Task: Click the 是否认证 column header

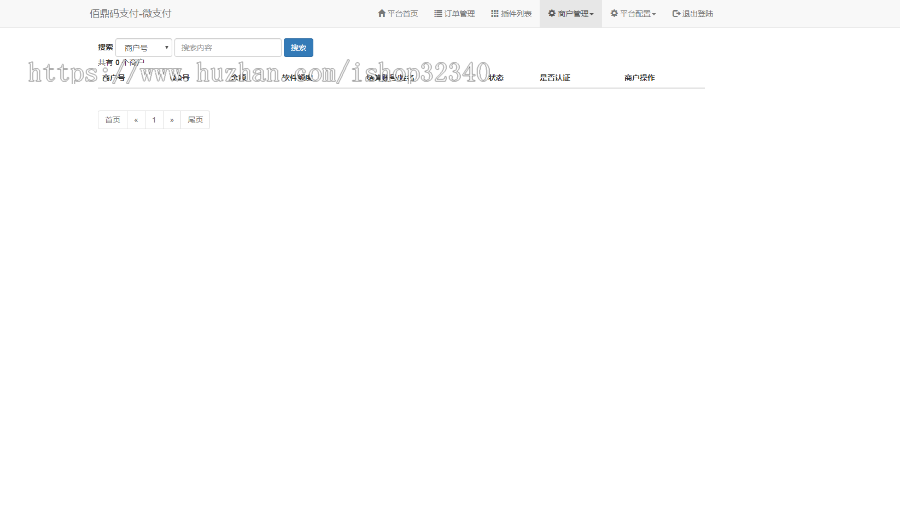Action: [x=554, y=77]
